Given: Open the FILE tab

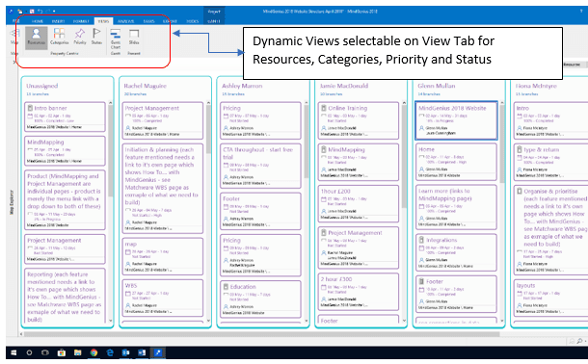Looking at the screenshot, I should click(x=15, y=21).
